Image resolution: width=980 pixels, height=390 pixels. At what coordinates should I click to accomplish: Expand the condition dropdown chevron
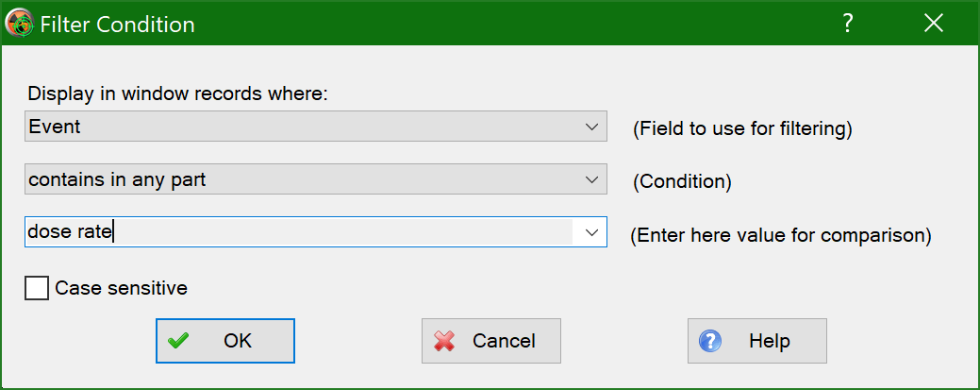tap(591, 179)
